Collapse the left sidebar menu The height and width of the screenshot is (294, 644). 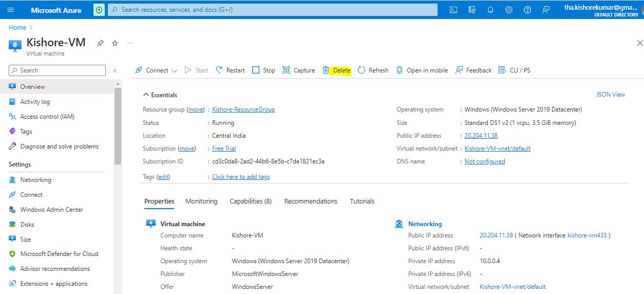click(115, 70)
